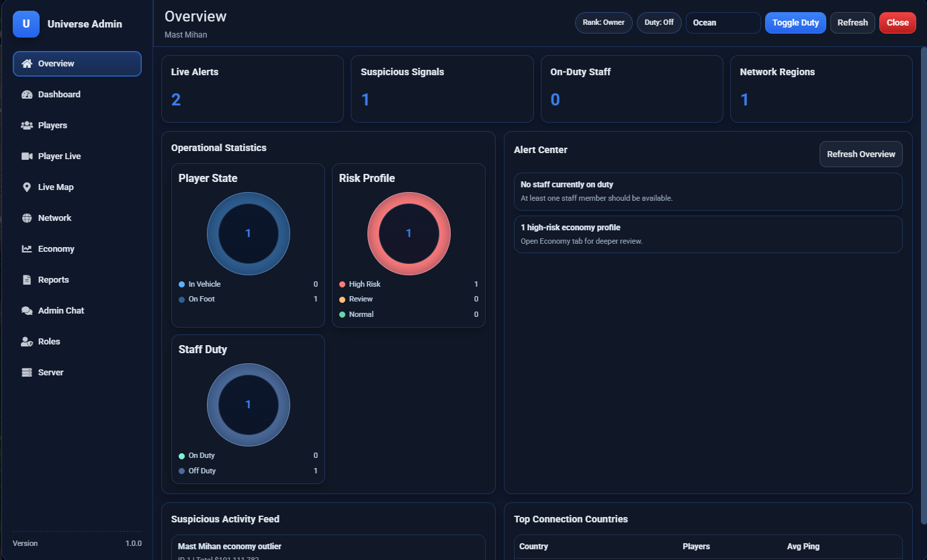
Task: Click the Economy chart icon
Action: tap(27, 249)
